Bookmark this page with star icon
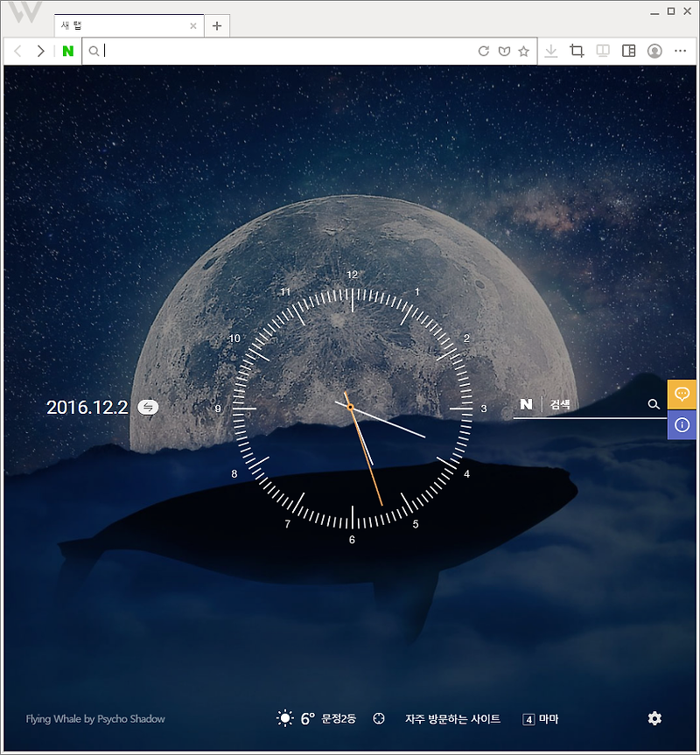This screenshot has width=700, height=755. [x=524, y=51]
